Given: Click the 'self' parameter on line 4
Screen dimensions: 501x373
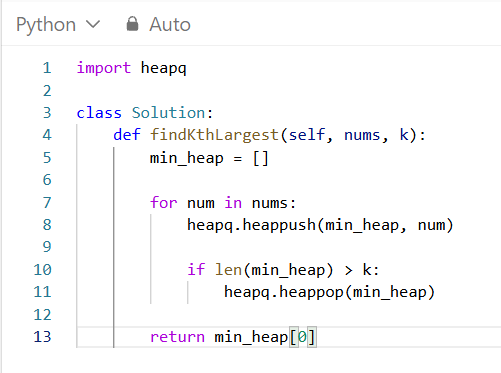Looking at the screenshot, I should (x=307, y=135).
